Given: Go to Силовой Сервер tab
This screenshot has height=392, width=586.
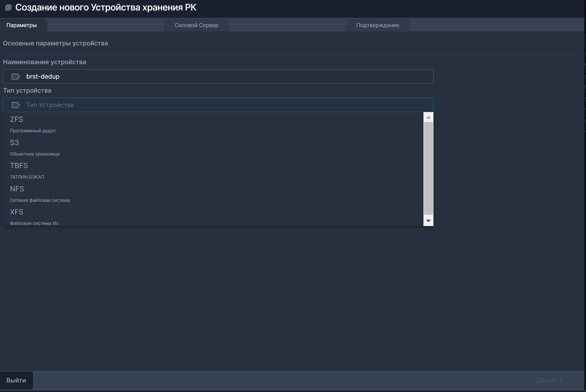Looking at the screenshot, I should coord(197,25).
